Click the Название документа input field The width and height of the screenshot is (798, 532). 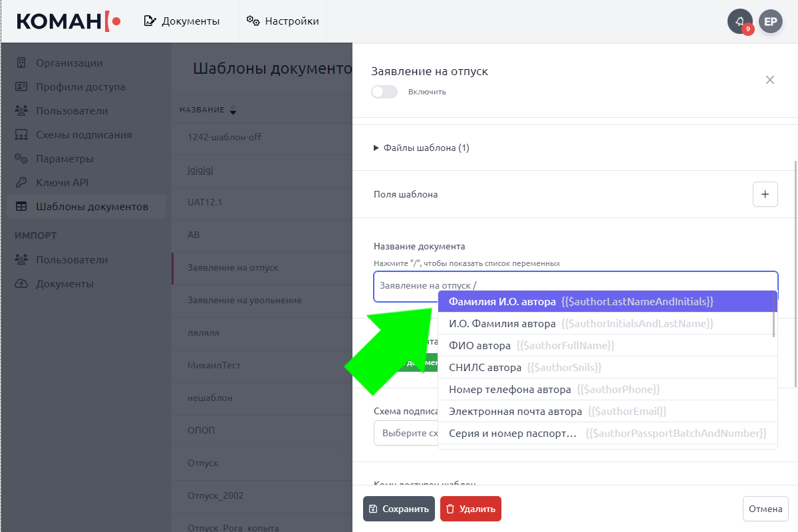point(576,286)
